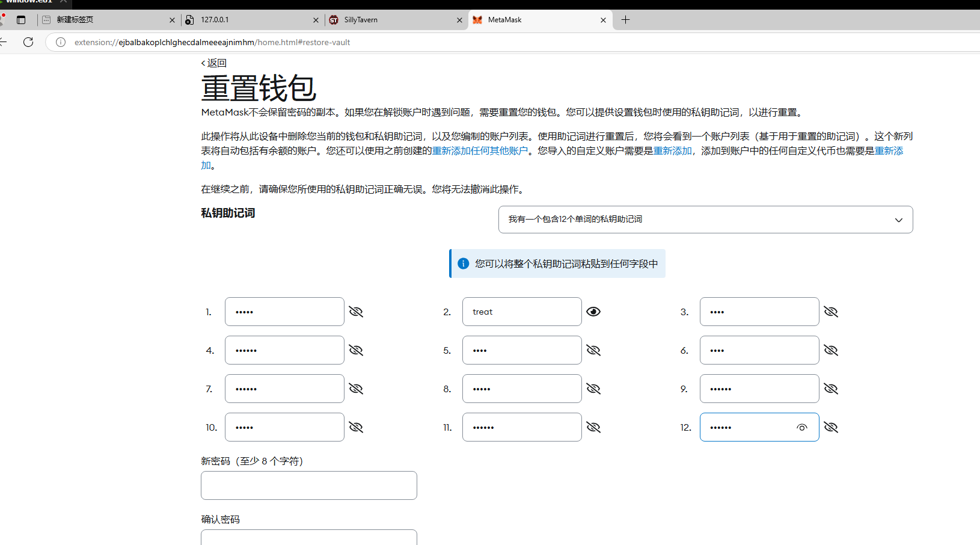
Task: Click the MetaMask fox favicon
Action: tap(477, 20)
